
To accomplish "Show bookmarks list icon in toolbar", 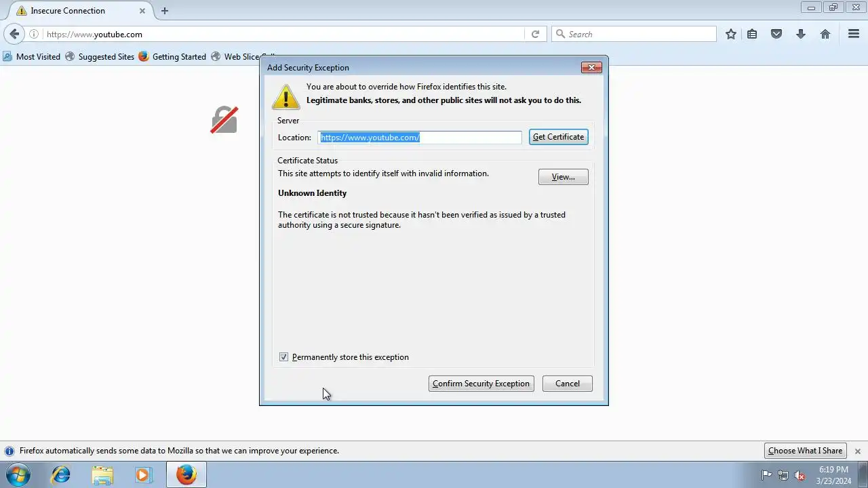I will [x=752, y=34].
